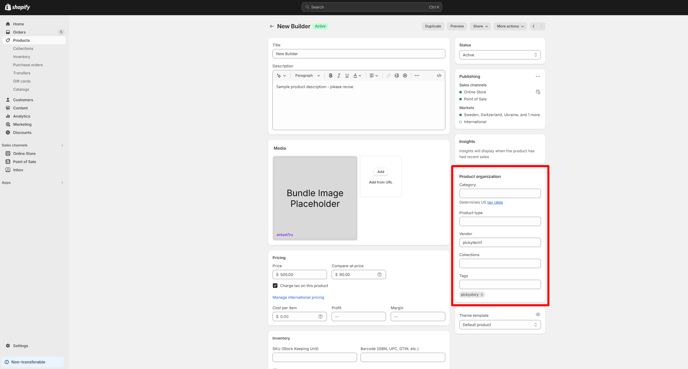The height and width of the screenshot is (369, 688).
Task: Click the top Search bar
Action: pyautogui.click(x=372, y=7)
